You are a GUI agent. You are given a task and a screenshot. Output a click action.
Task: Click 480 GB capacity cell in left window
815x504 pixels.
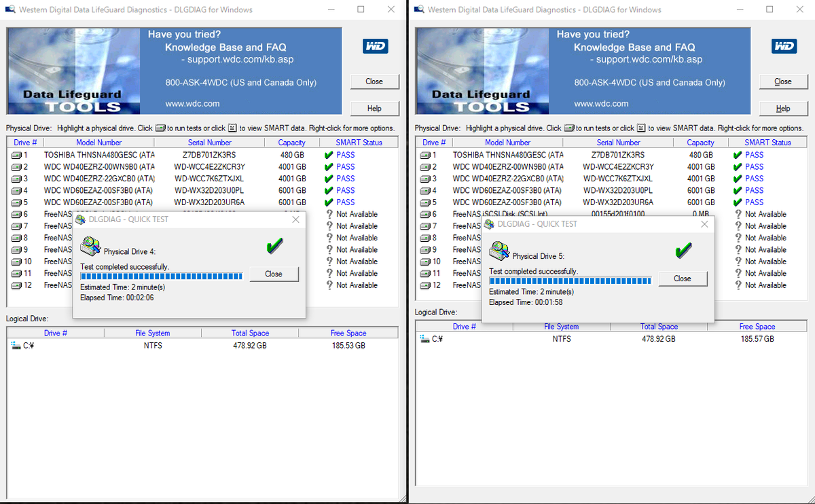tap(292, 155)
